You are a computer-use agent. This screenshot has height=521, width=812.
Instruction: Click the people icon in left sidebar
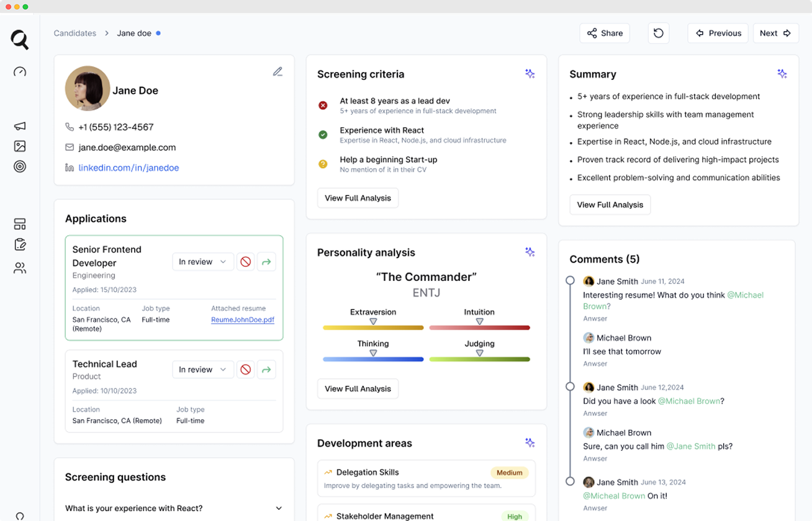coord(20,268)
